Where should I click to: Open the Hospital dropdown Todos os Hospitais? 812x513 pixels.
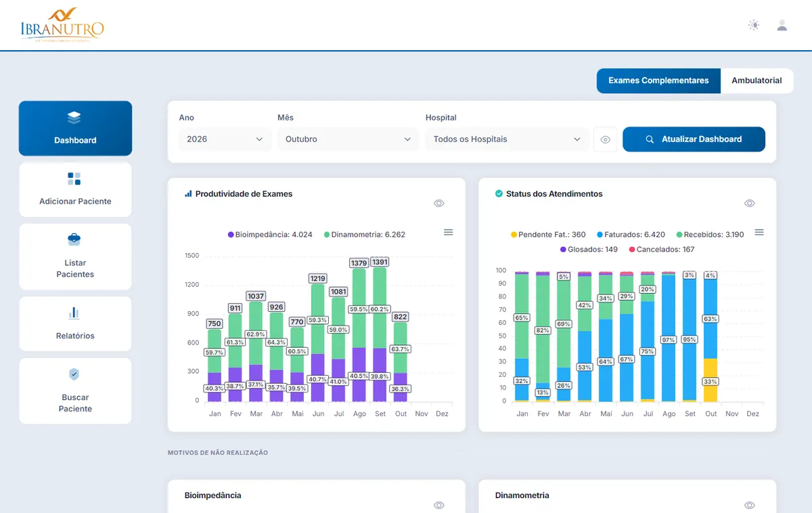(507, 139)
